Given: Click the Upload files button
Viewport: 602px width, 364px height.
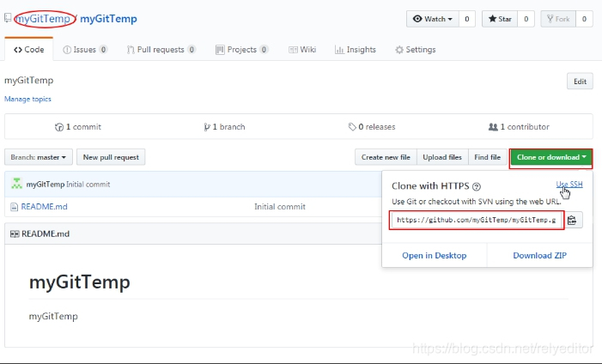Looking at the screenshot, I should (x=442, y=157).
